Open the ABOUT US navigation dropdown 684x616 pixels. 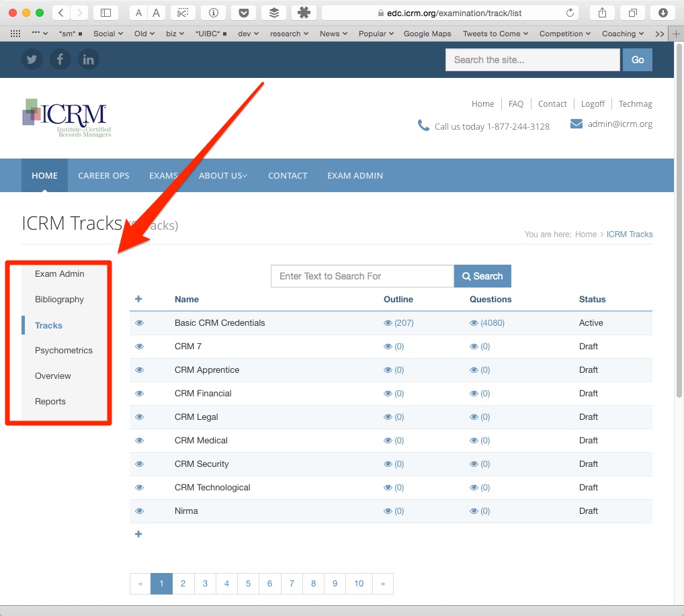click(223, 175)
